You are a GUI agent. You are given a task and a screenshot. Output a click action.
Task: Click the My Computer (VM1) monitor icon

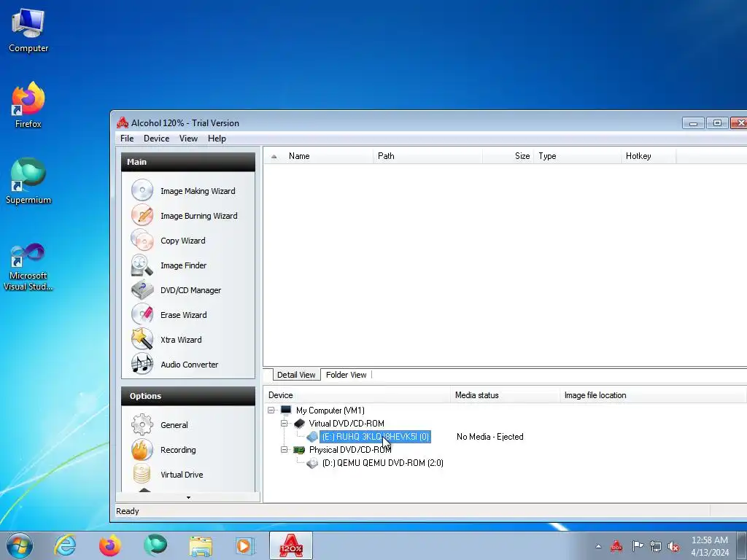286,410
